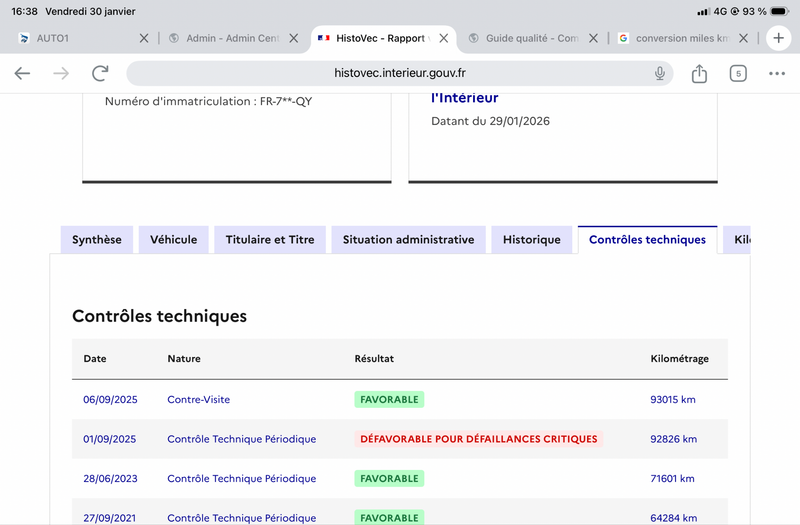Open the Situation administrative tab
Screen dimensions: 800x525
point(408,240)
